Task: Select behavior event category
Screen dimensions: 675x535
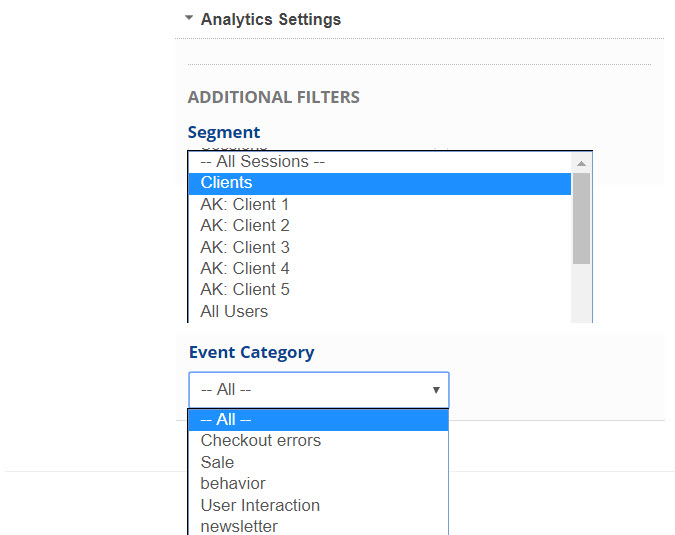Action: pos(233,484)
